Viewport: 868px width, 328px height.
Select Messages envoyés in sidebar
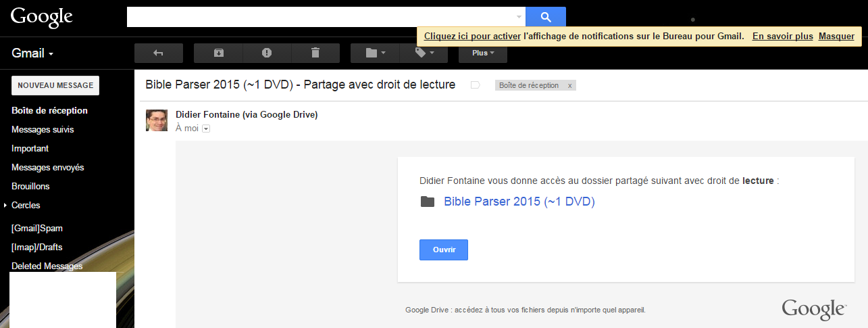pyautogui.click(x=48, y=167)
